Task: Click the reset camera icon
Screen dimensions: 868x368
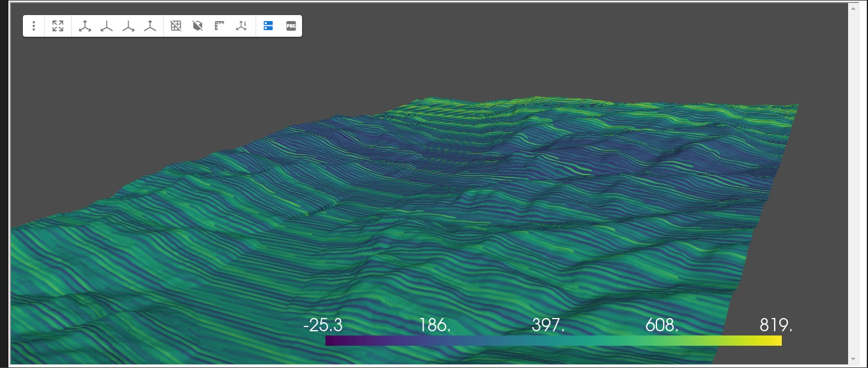Action: pyautogui.click(x=58, y=26)
